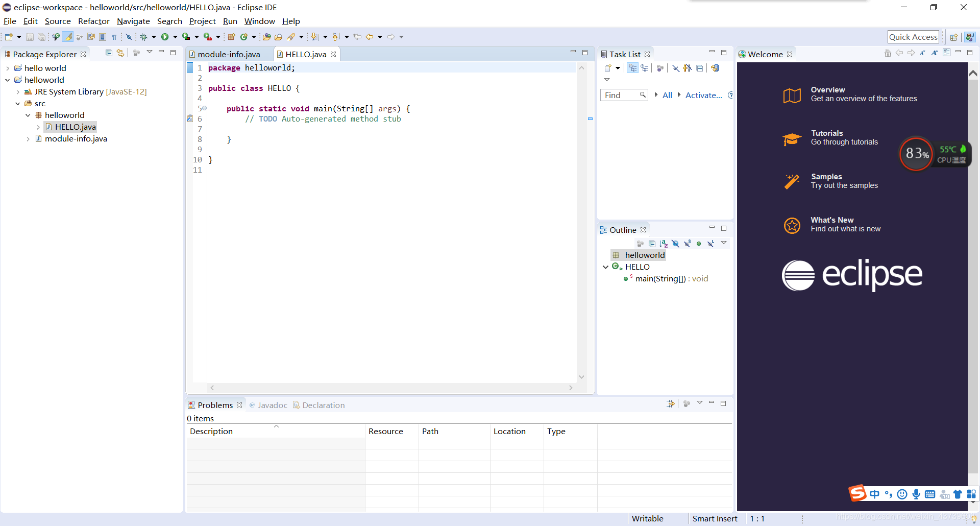Toggle Categorized presentation in Task List

point(633,68)
